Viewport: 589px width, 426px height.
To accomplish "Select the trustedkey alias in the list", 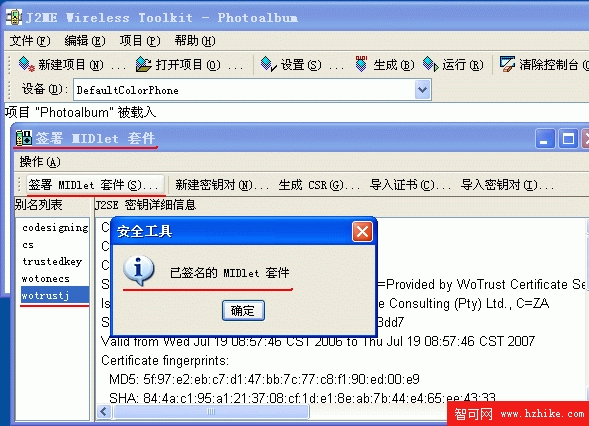I will (x=52, y=261).
